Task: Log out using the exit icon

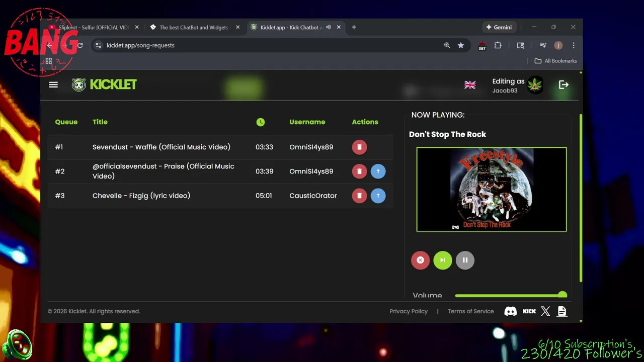Action: point(563,85)
